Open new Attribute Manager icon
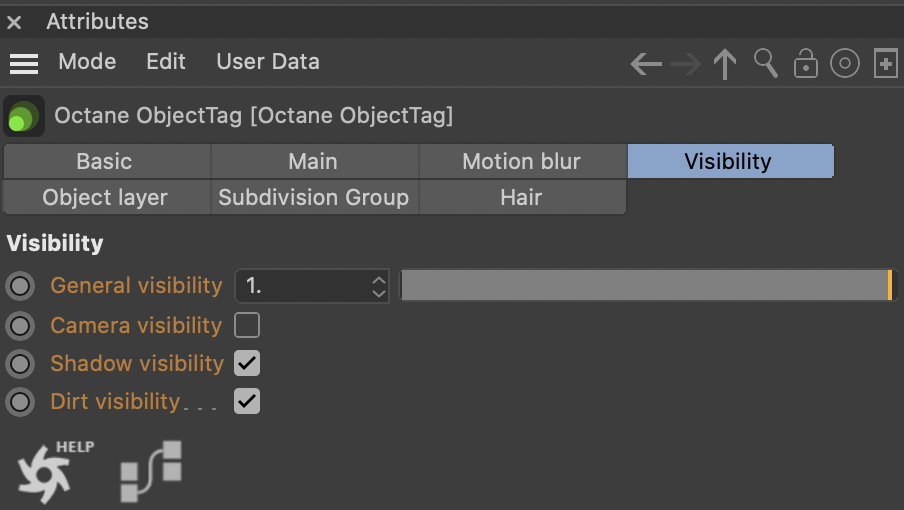Screen dimensions: 904x510 click(885, 65)
